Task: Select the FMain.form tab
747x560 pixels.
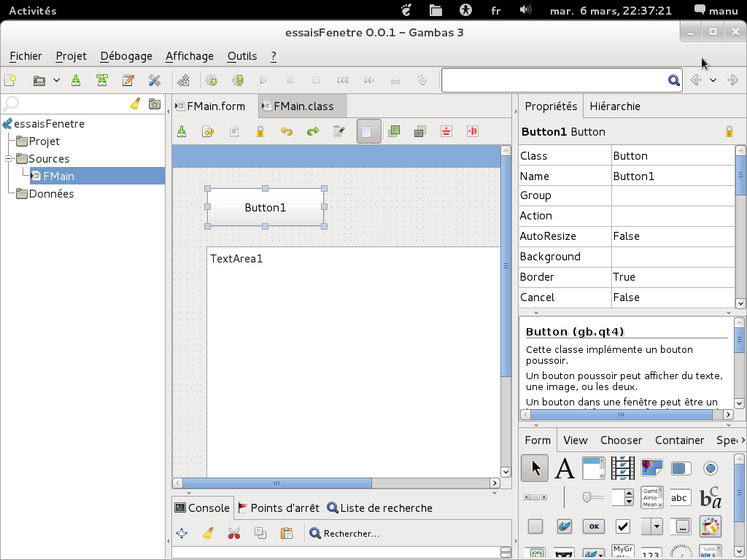Action: 211,106
